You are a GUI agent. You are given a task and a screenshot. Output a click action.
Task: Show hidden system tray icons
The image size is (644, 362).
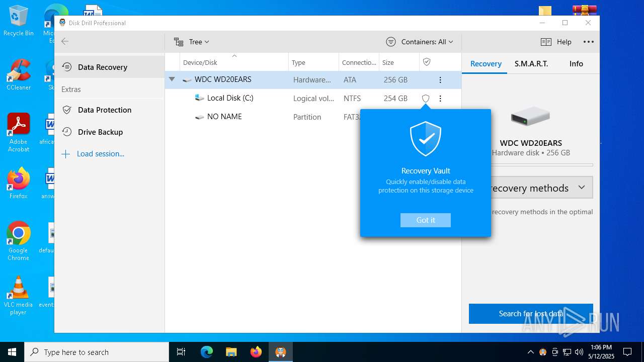[530, 352]
